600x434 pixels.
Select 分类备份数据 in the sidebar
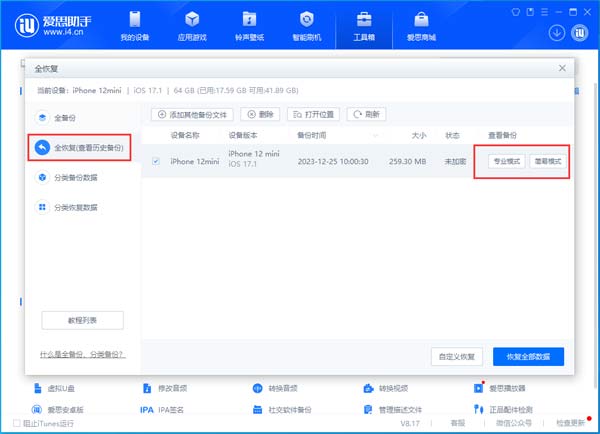66,177
